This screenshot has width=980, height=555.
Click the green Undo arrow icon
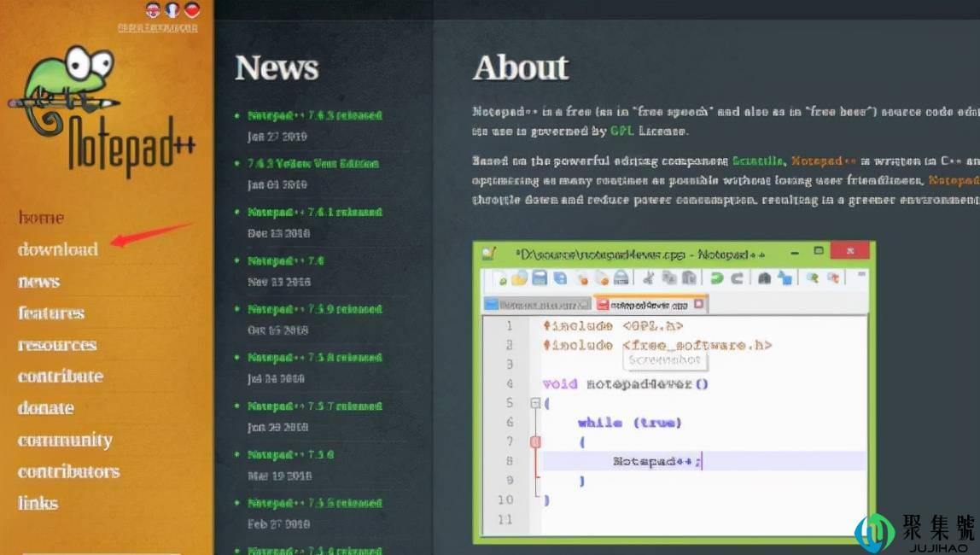coord(717,277)
